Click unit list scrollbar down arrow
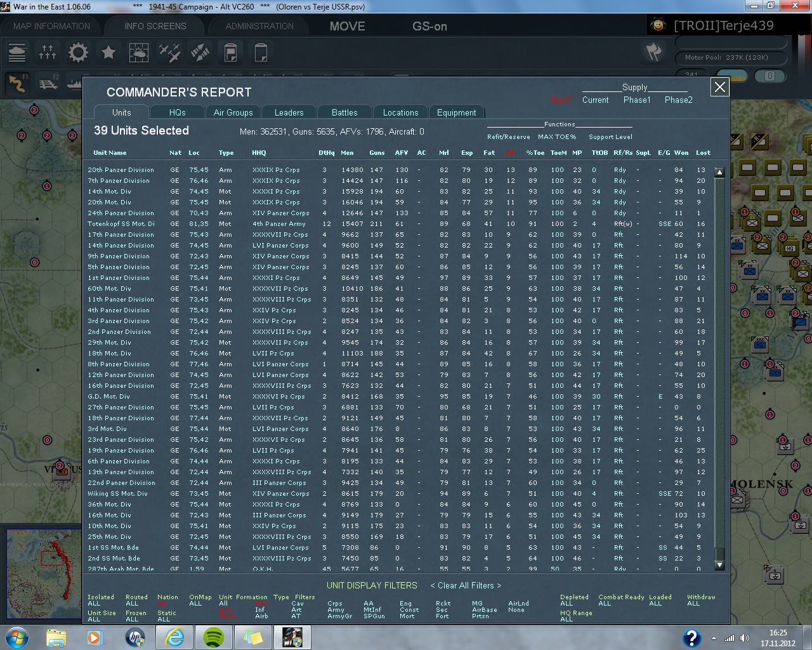Image resolution: width=812 pixels, height=650 pixels. point(719,564)
